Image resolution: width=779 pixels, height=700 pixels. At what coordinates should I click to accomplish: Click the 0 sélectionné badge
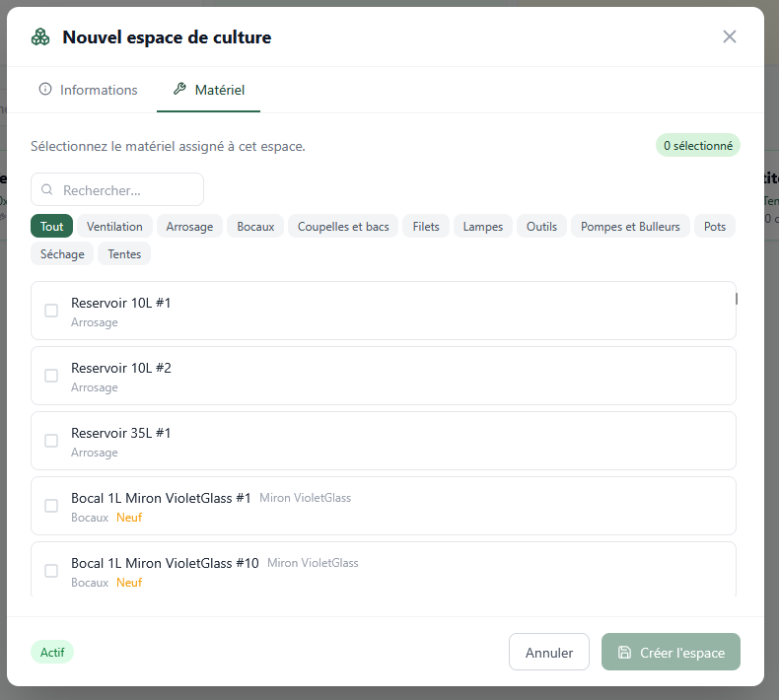[698, 145]
